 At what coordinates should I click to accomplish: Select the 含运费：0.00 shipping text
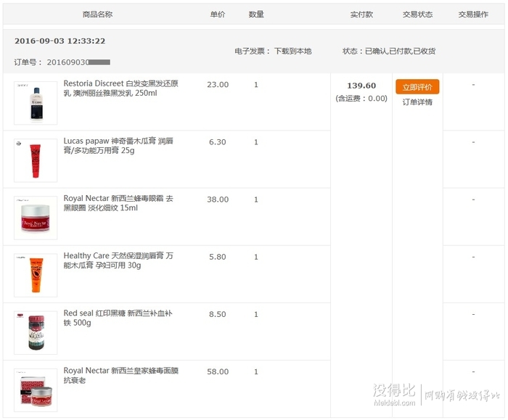pos(361,99)
